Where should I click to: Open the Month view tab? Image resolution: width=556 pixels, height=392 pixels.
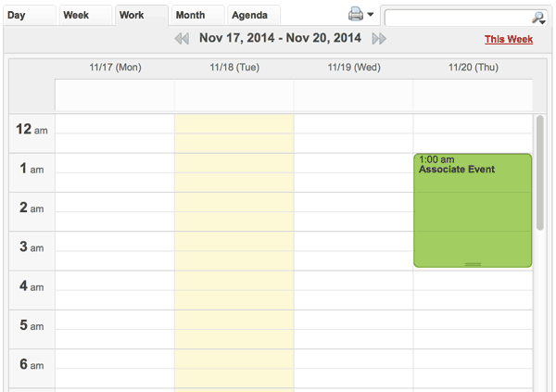(x=190, y=15)
